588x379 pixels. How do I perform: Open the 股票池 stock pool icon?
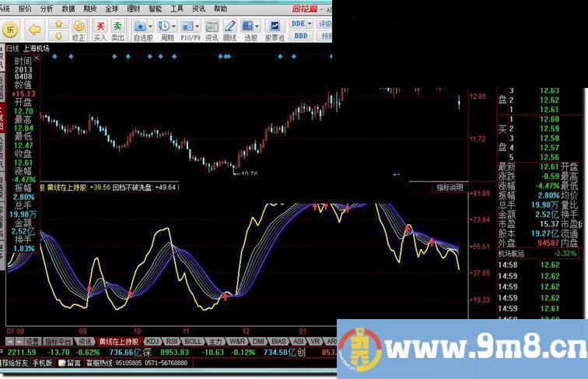[274, 30]
